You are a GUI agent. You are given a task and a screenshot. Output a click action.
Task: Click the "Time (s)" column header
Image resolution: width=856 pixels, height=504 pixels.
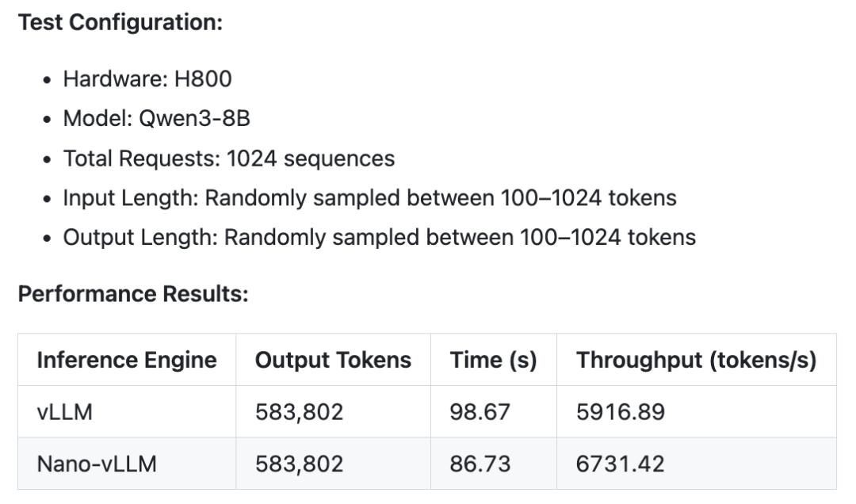pos(493,360)
